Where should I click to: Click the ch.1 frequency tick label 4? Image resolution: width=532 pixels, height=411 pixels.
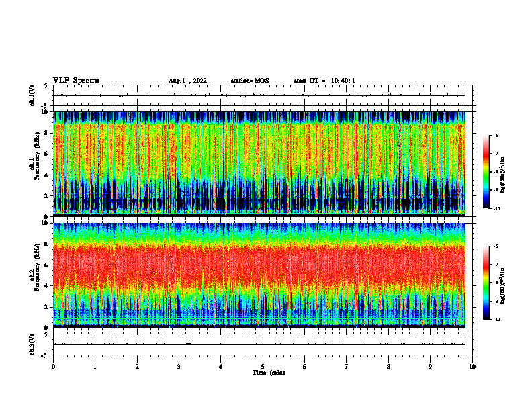tap(47, 175)
